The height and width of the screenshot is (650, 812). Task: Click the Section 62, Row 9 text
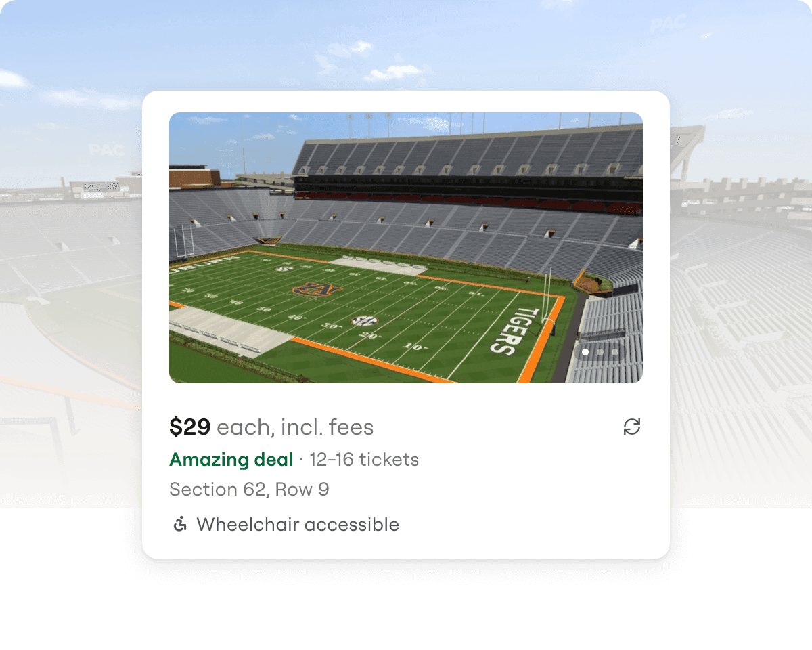coord(249,489)
